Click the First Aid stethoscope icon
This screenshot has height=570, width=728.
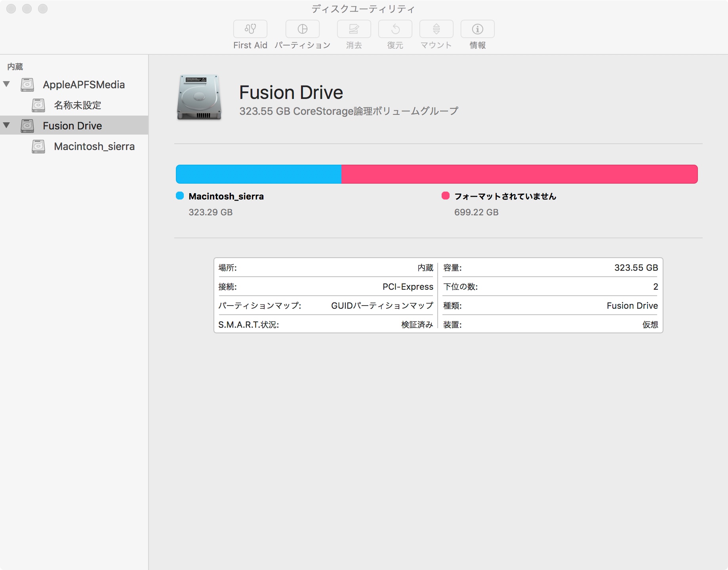click(250, 29)
